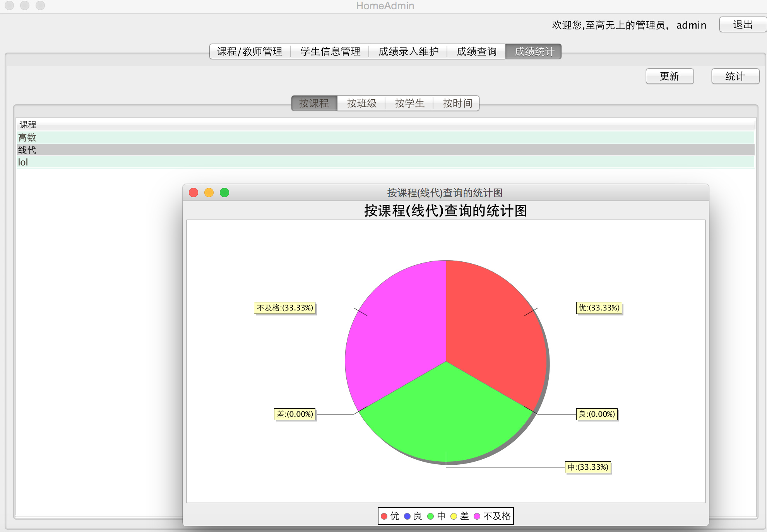The height and width of the screenshot is (532, 767).
Task: Select the 高数 course row
Action: tap(385, 137)
